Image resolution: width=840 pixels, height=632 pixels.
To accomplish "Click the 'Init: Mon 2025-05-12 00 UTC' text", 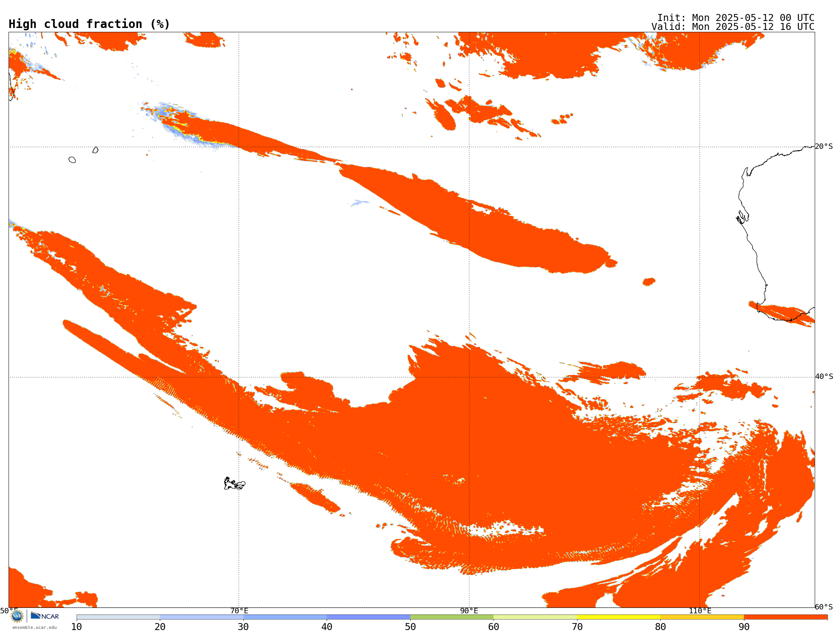I will [736, 18].
